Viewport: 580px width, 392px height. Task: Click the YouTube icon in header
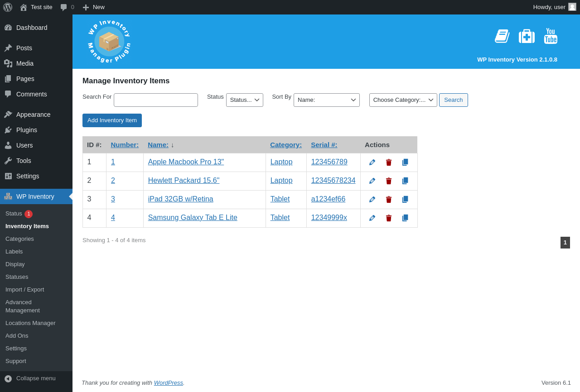[x=551, y=36]
